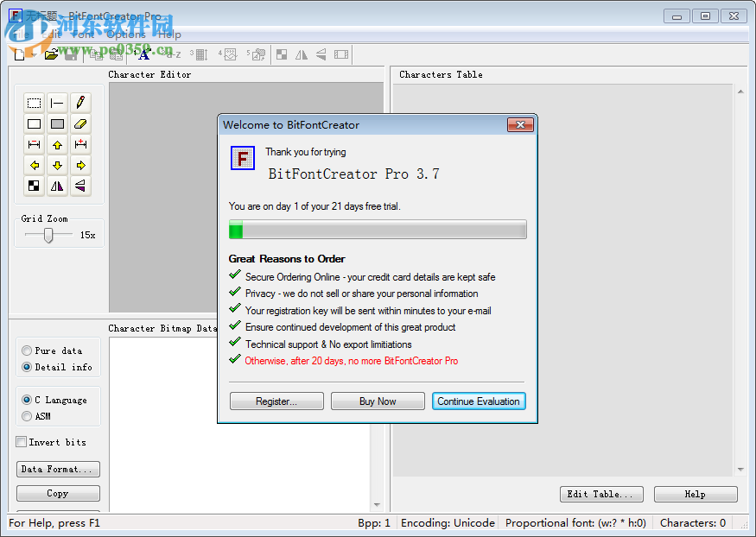Click the resize frame icon in top toolbar
756x537 pixels.
tap(341, 54)
